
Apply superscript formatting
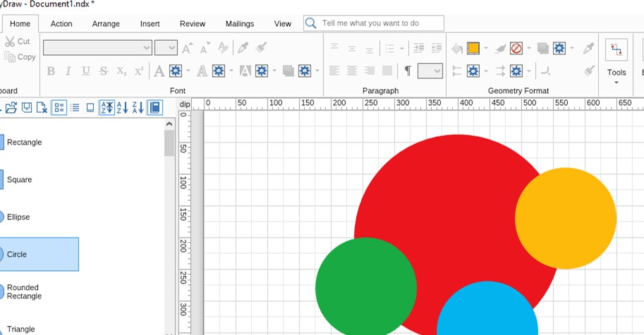pos(139,71)
